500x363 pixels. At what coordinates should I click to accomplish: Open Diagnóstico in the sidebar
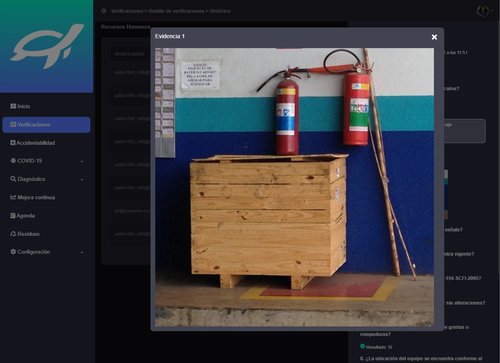(31, 179)
